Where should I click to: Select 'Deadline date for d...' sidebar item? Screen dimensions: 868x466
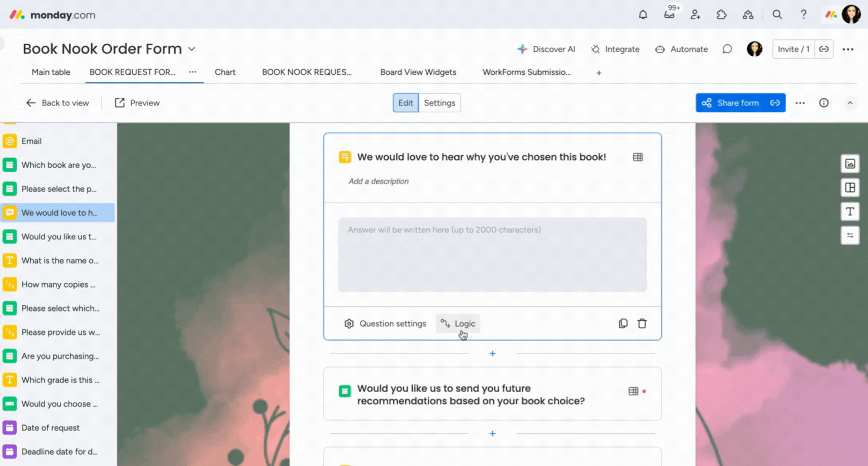[x=57, y=452]
